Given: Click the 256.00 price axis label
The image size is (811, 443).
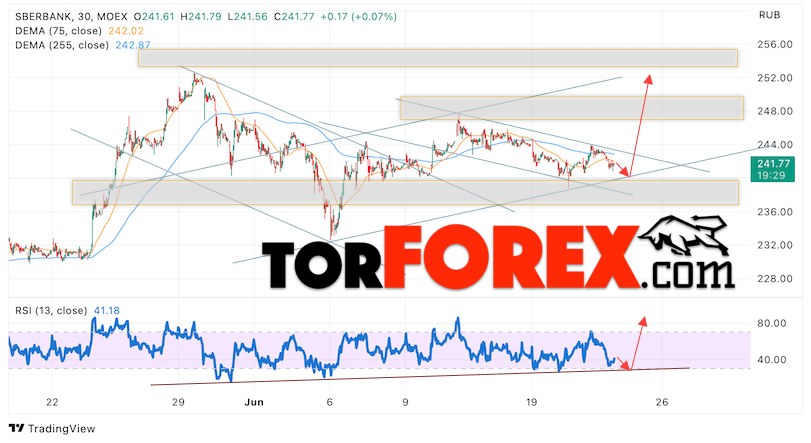Looking at the screenshot, I should click(x=775, y=44).
